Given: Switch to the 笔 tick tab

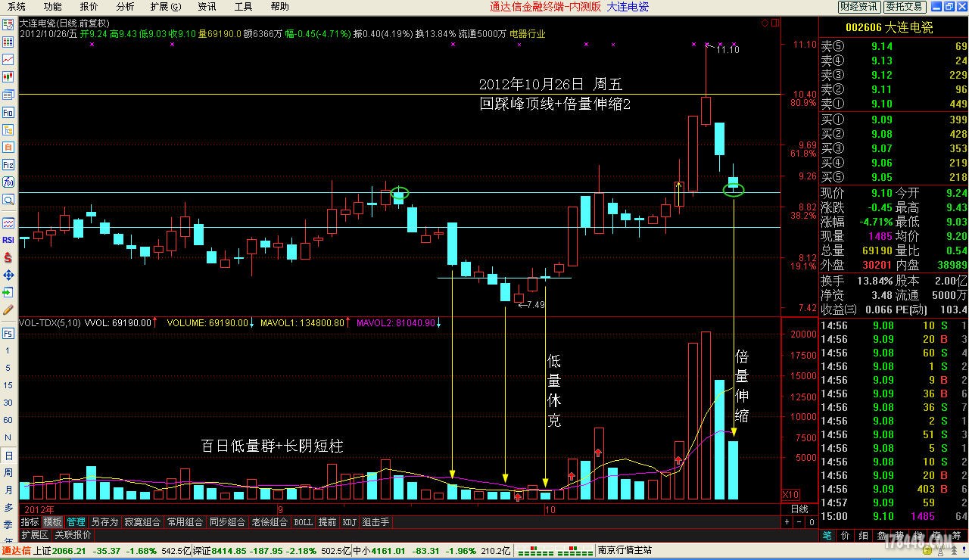Looking at the screenshot, I should click(x=827, y=536).
